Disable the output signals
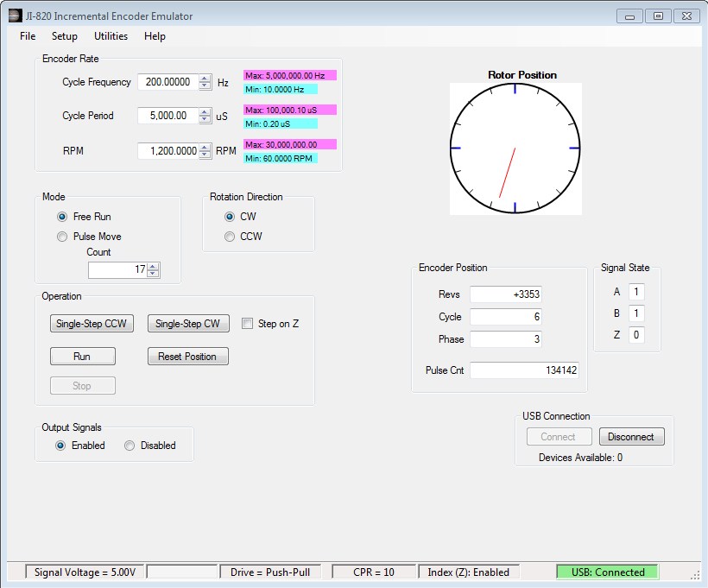This screenshot has height=588, width=708. [x=129, y=446]
